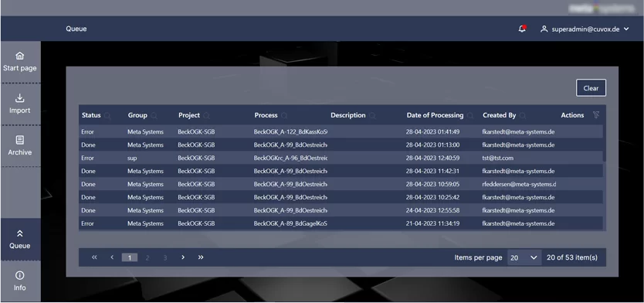Sort by Group column header
The width and height of the screenshot is (644, 303).
[x=137, y=115]
